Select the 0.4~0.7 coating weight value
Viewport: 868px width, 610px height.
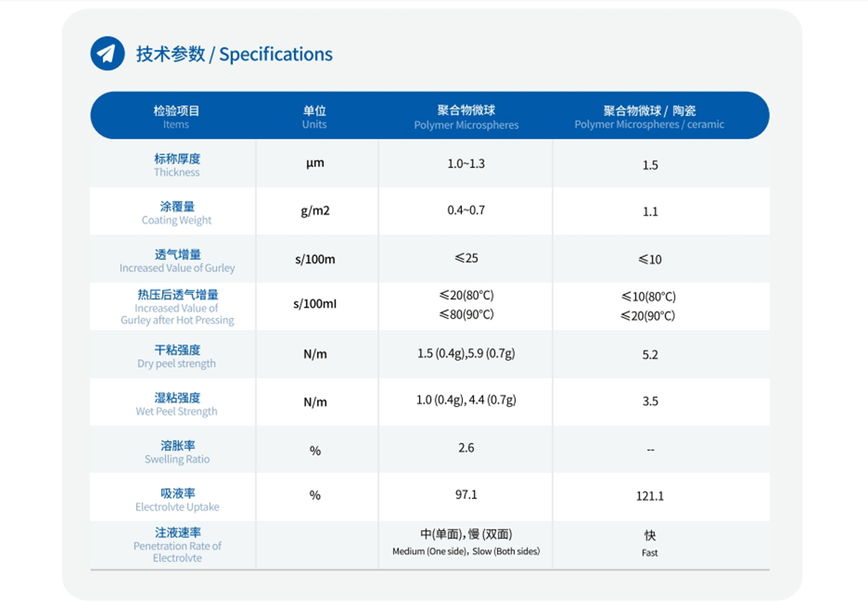(x=466, y=211)
